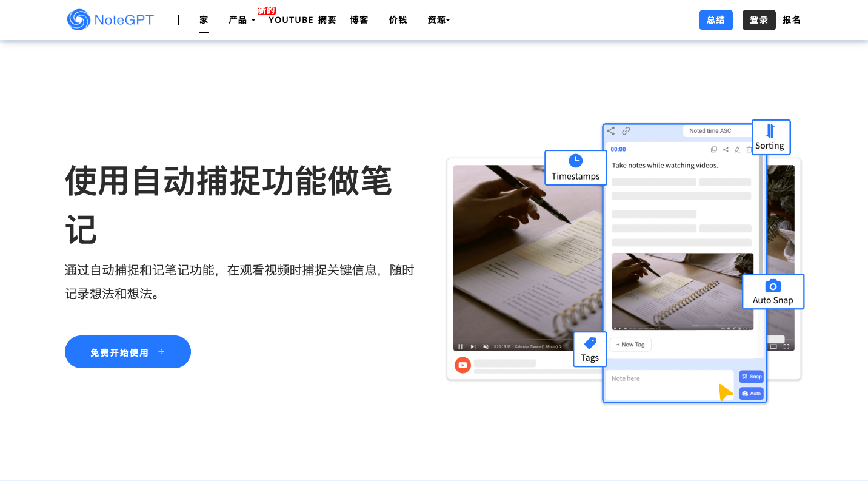The width and height of the screenshot is (868, 481).
Task: Click the NoteGPT swirl logo icon
Action: pos(78,20)
